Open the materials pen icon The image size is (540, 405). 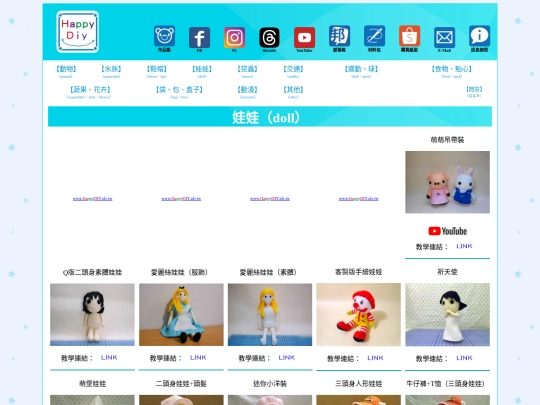pos(375,36)
